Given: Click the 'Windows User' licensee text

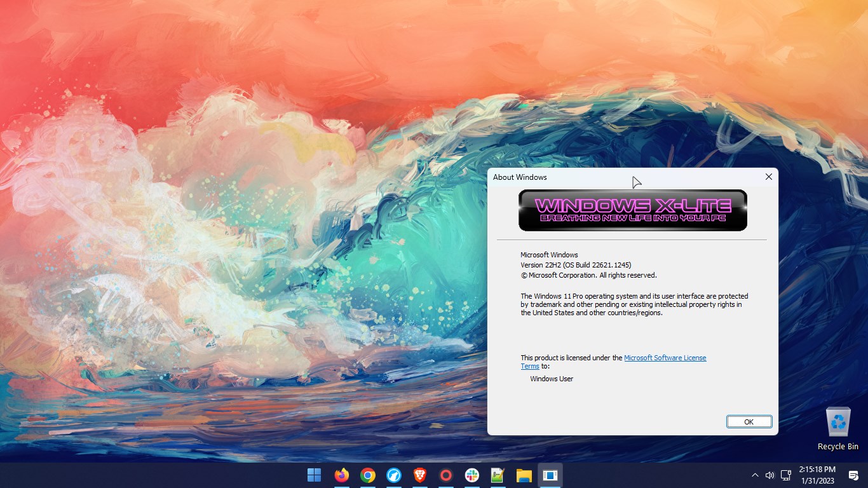Looking at the screenshot, I should [552, 379].
